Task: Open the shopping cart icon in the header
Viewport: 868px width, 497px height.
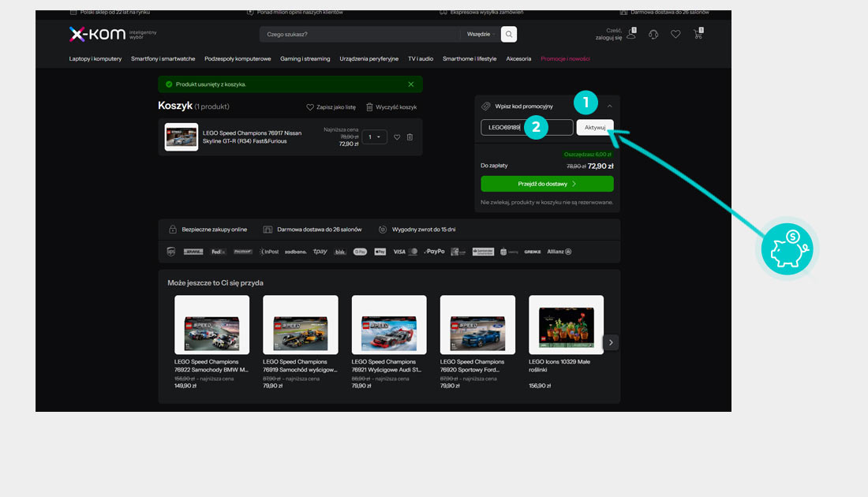Action: 698,34
